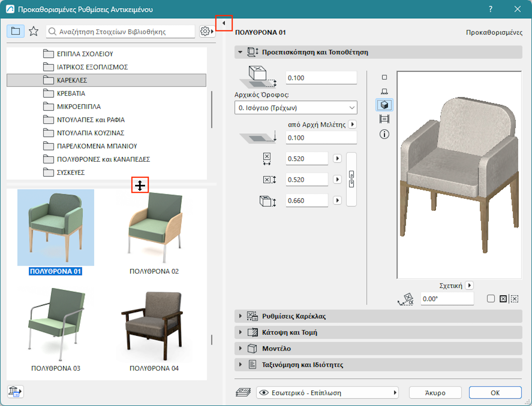The width and height of the screenshot is (532, 406).
Task: Open library settings gear menu
Action: coord(206,31)
